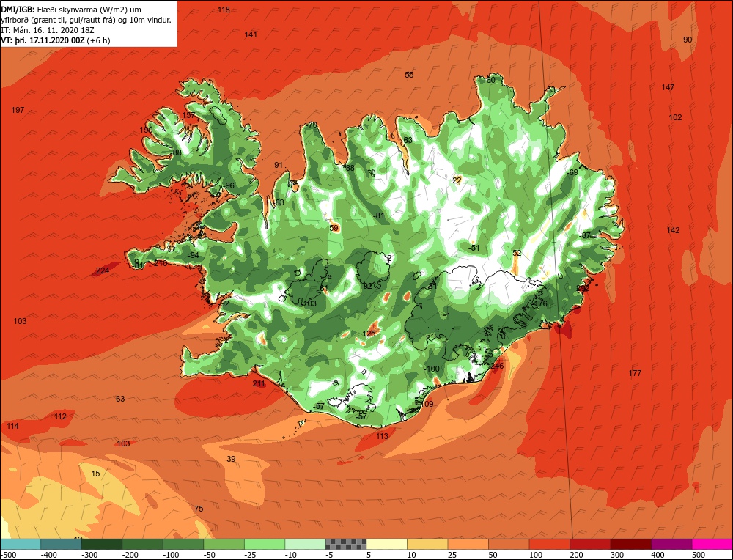
Task: Click the gray checkered swatch between -5 and 5
Action: click(346, 544)
